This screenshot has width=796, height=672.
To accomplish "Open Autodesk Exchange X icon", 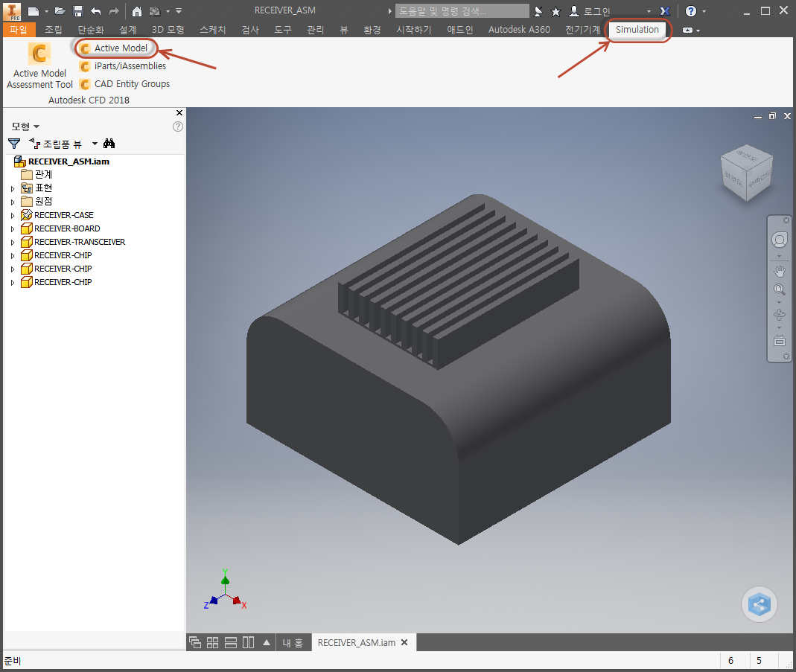I will pos(664,10).
